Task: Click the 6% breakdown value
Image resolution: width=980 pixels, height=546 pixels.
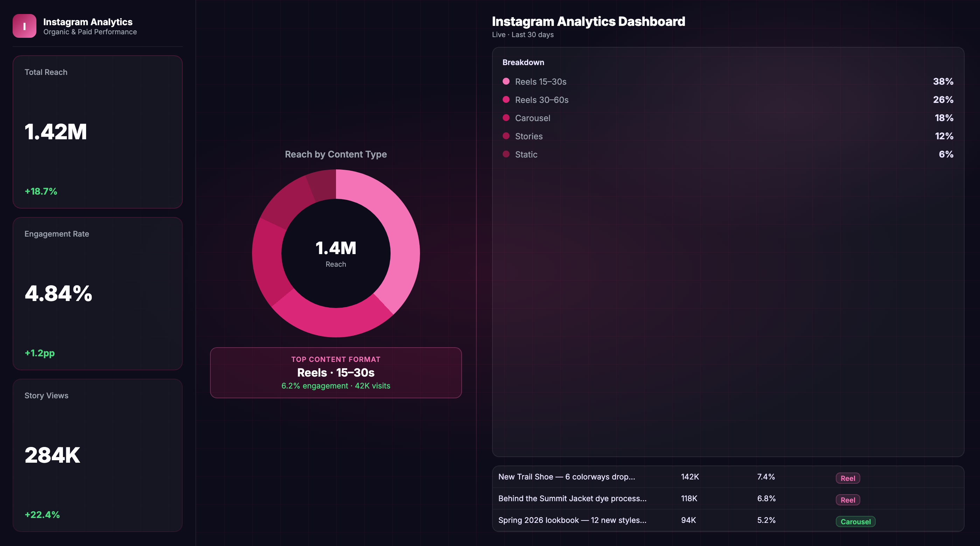Action: (x=946, y=154)
